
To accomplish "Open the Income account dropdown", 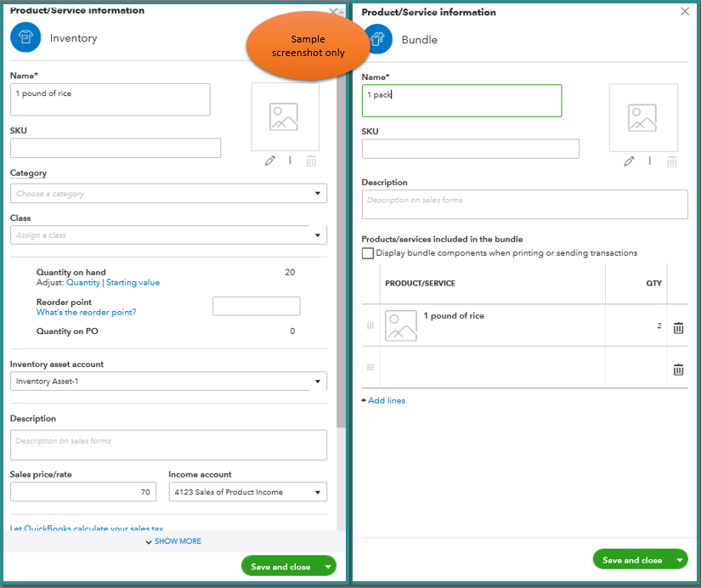I will pos(318,492).
